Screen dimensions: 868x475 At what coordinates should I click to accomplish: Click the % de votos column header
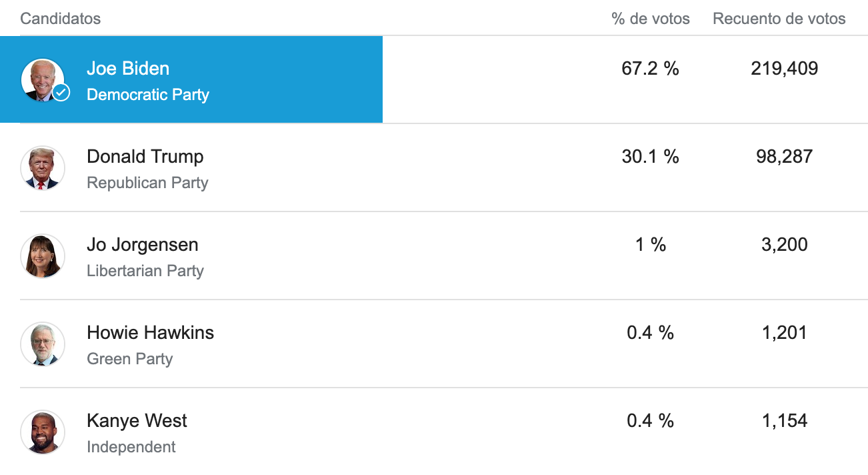[650, 19]
